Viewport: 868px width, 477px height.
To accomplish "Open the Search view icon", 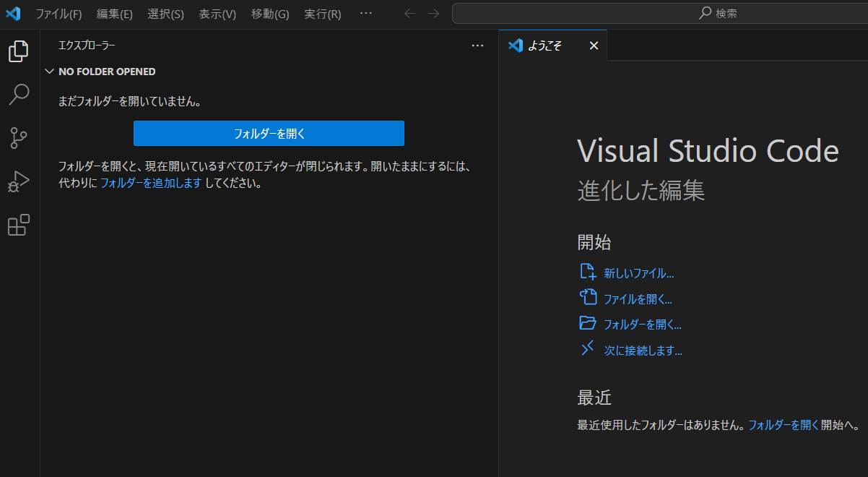I will pyautogui.click(x=19, y=95).
